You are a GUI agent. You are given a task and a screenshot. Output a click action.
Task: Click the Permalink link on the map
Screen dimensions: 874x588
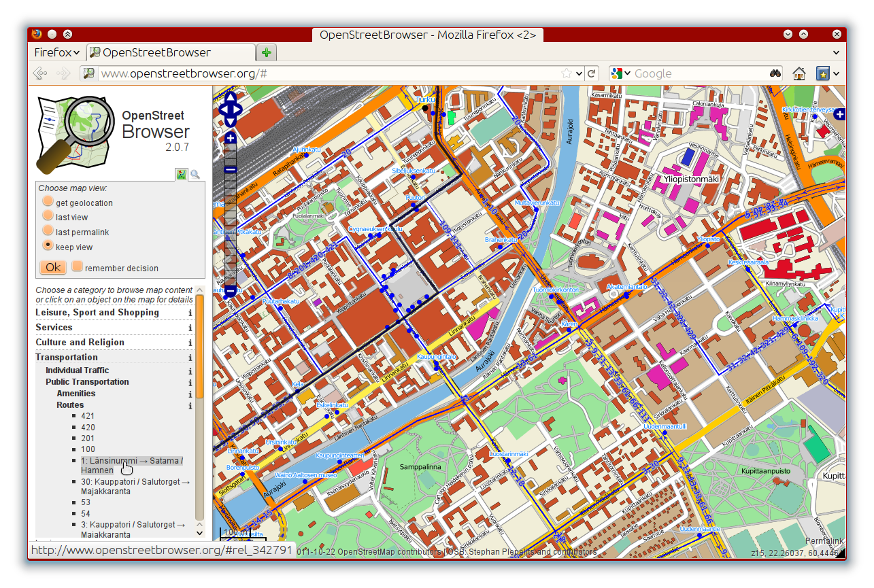click(x=824, y=541)
